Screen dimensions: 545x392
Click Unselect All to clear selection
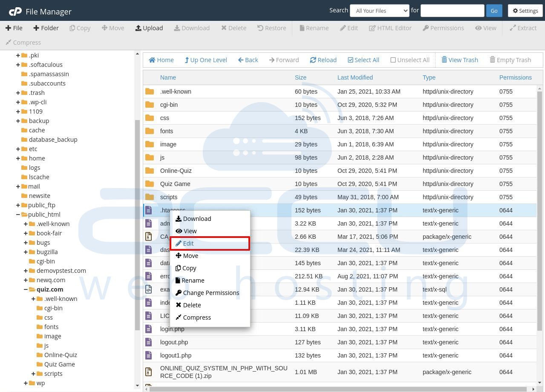pos(409,60)
